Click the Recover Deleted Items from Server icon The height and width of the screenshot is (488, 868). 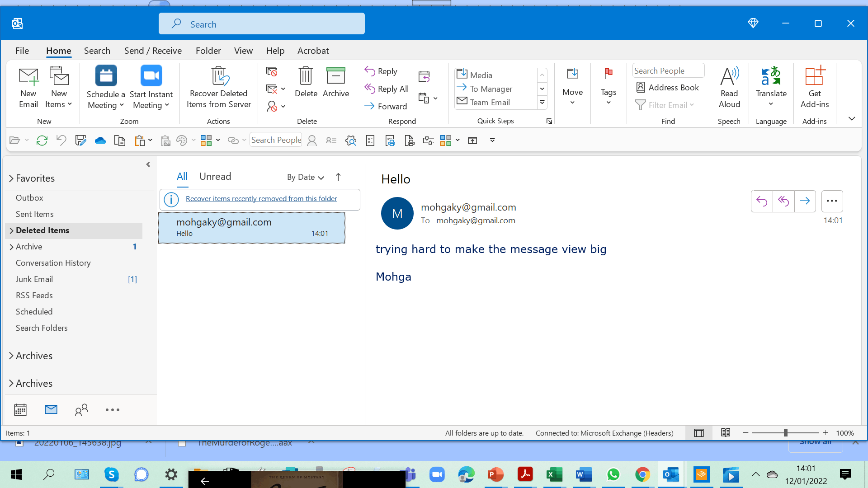[x=219, y=77]
